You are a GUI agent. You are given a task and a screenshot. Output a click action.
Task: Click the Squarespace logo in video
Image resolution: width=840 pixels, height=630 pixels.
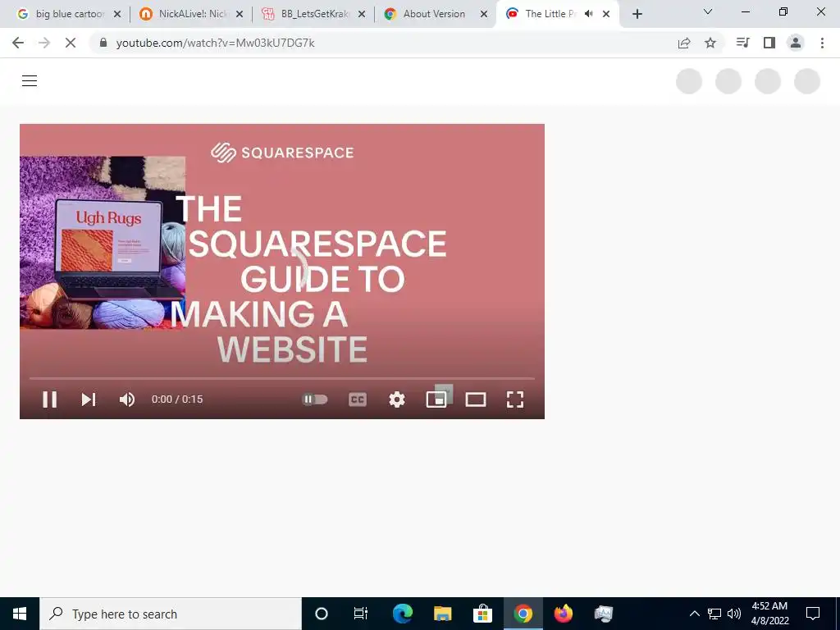point(282,153)
